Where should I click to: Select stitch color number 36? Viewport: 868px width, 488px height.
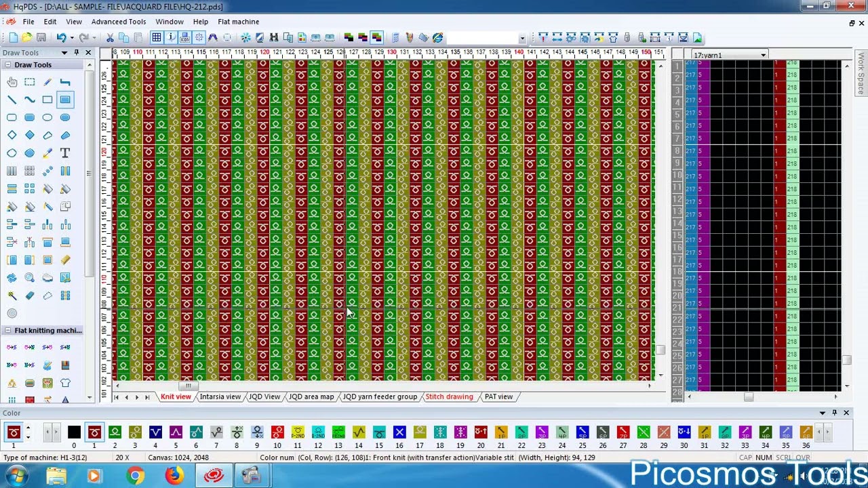[x=806, y=432]
